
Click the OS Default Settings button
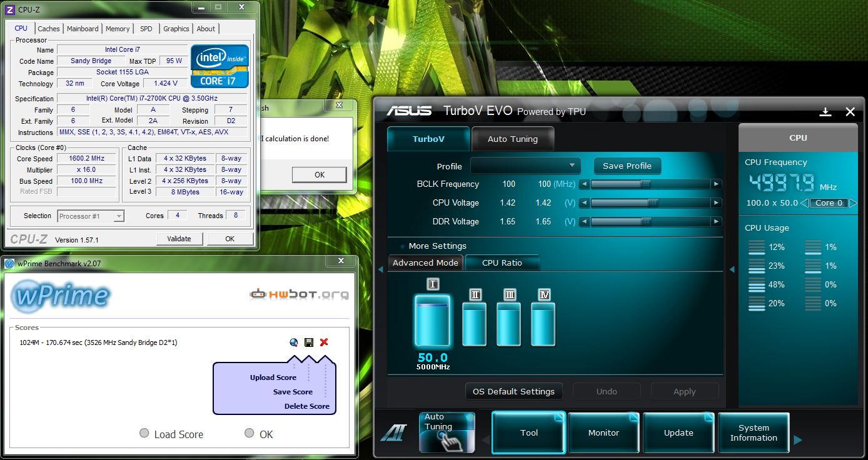tap(513, 391)
